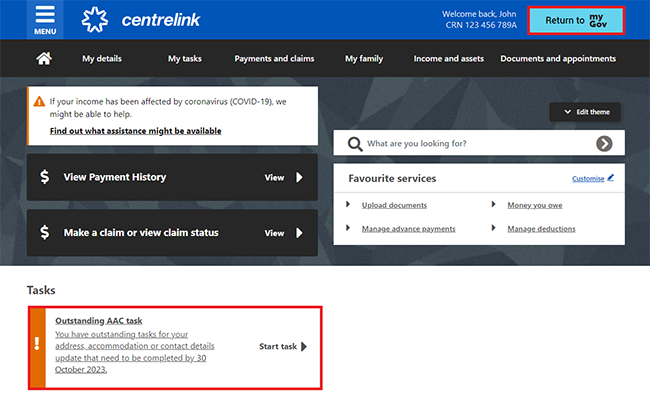The height and width of the screenshot is (419, 650).
Task: Click the Customise favourite services link
Action: (x=588, y=179)
